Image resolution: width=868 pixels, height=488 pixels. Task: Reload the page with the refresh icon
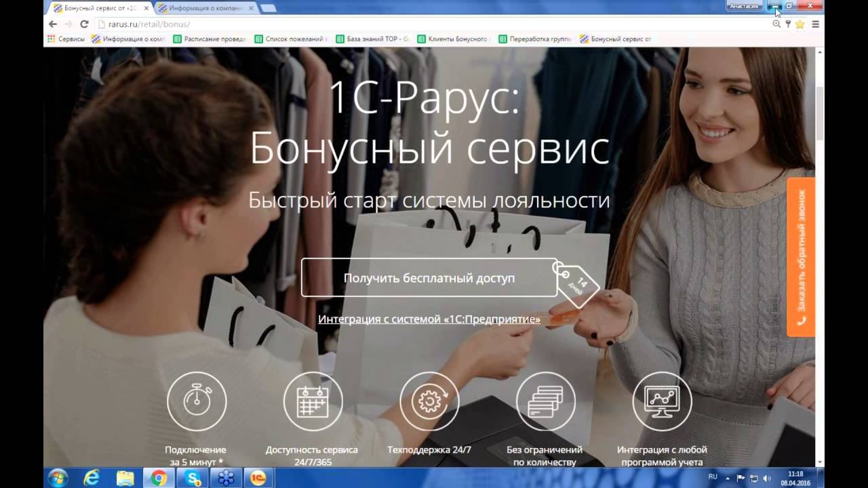(84, 24)
